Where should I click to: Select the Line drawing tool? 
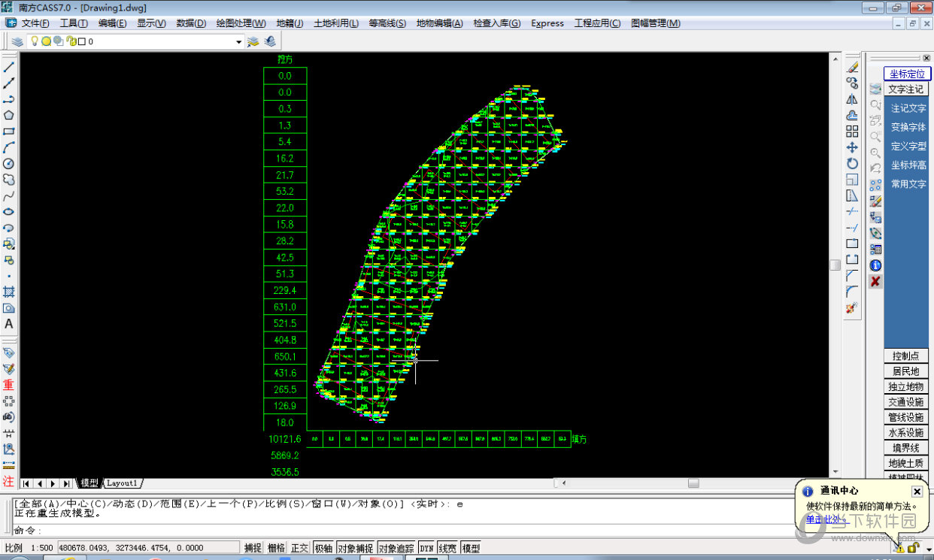(9, 67)
